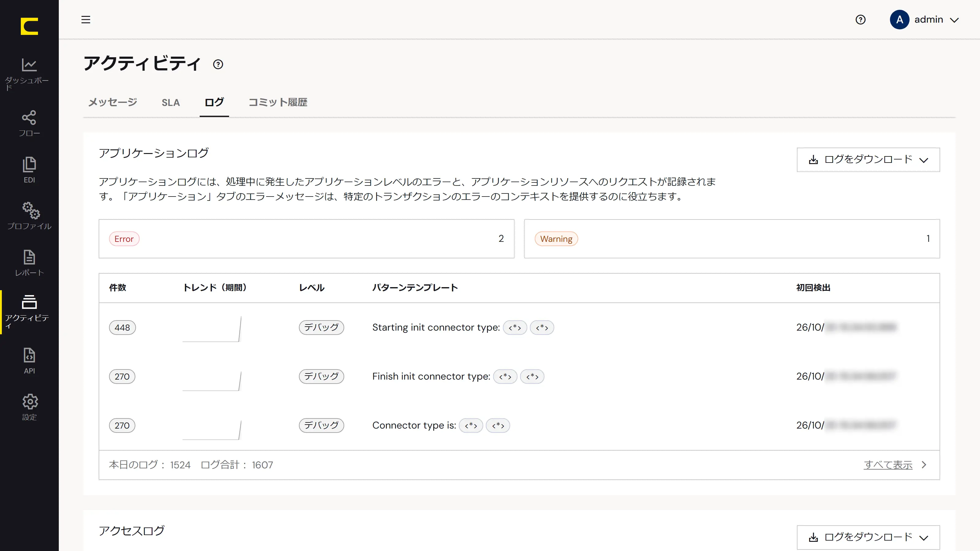Click デバッグ badge in Starting init row
Image resolution: width=980 pixels, height=551 pixels.
(321, 328)
